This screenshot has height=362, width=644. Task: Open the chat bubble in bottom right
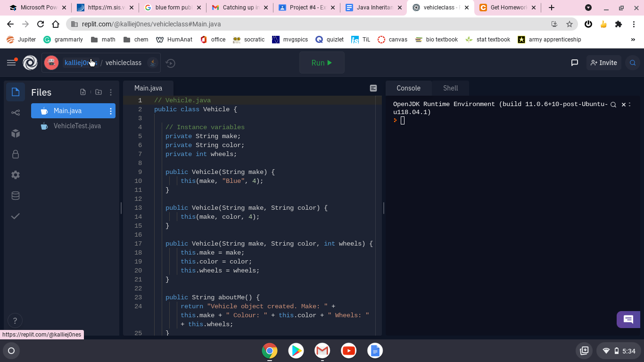pyautogui.click(x=628, y=319)
